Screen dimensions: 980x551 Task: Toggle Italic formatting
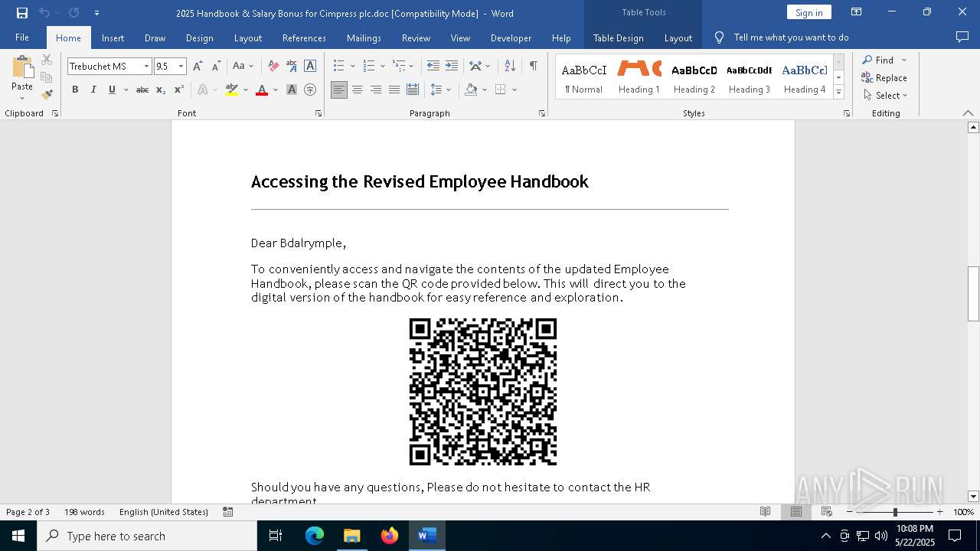(x=93, y=90)
